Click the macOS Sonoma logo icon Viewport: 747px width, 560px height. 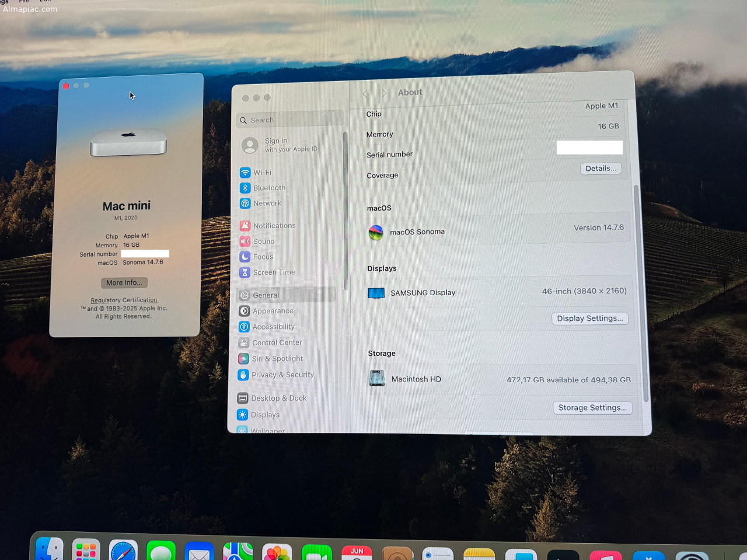376,233
